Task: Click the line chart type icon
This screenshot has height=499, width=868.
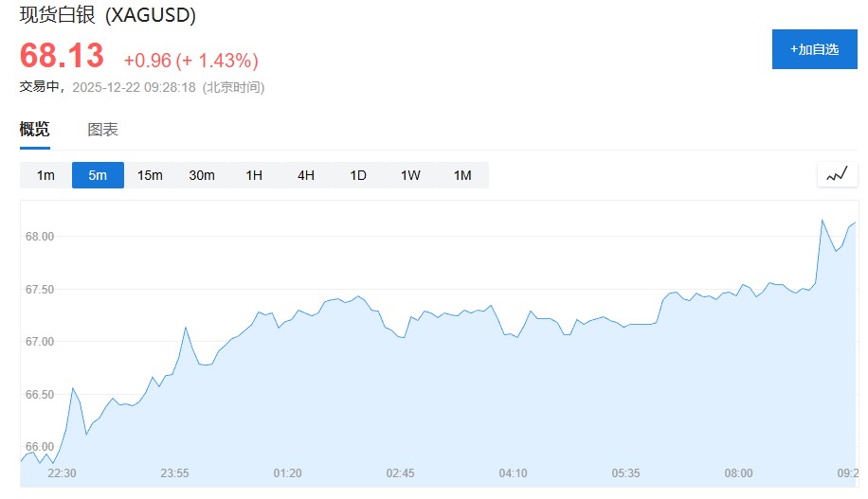Action: click(837, 174)
